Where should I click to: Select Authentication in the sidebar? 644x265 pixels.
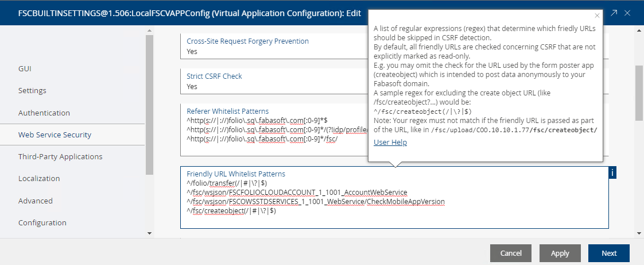[x=44, y=113]
